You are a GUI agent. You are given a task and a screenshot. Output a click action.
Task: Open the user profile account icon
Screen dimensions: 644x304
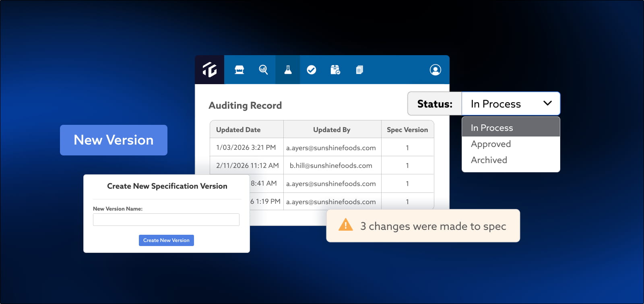(x=435, y=70)
